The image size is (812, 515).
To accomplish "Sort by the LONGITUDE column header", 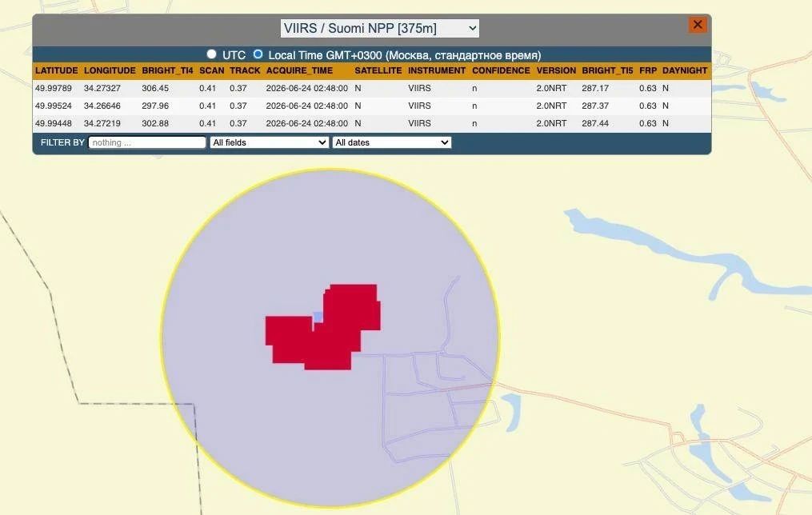I will point(110,70).
